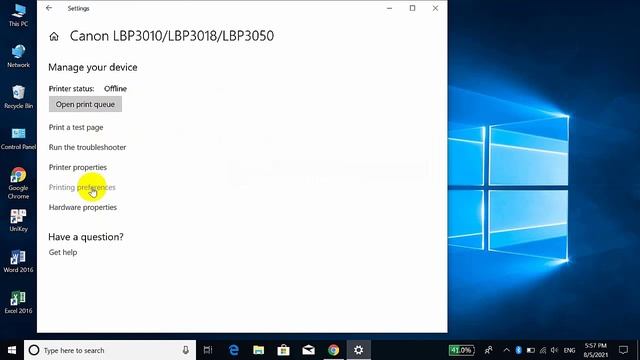The width and height of the screenshot is (640, 360).
Task: Click the taskbar search box
Action: point(110,350)
